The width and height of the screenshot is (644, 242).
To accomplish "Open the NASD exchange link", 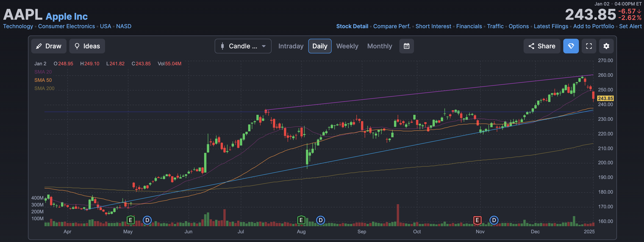I will click(x=124, y=26).
